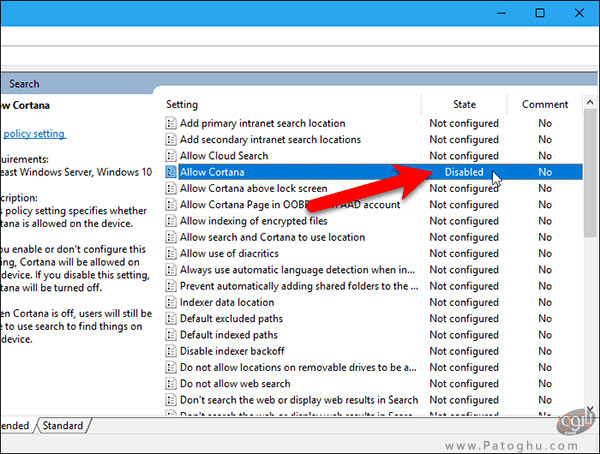Select the Allow Cortana above lock screen setting
This screenshot has height=454, width=600.
click(254, 188)
